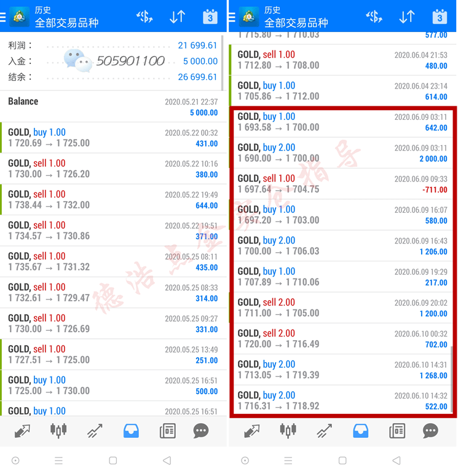Tap balance value 26 699.61

[197, 77]
